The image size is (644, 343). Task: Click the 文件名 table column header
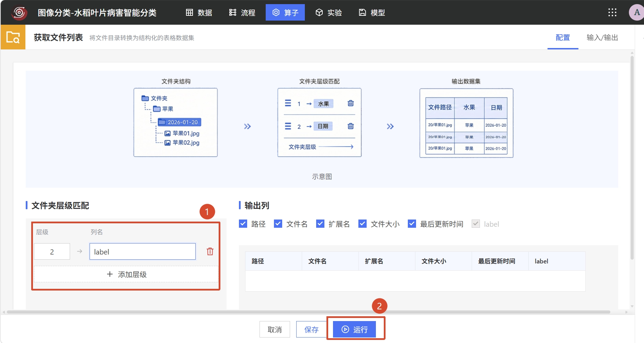[330, 261]
